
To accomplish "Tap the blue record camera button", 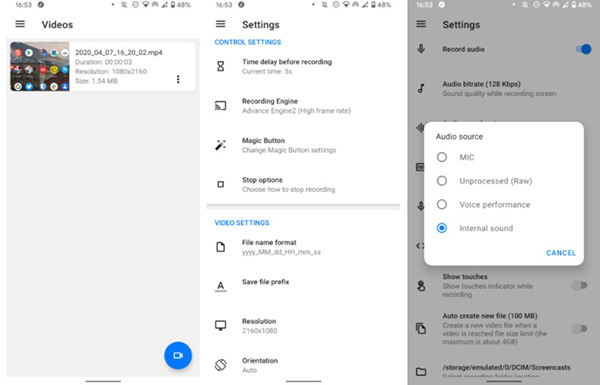I will 178,355.
